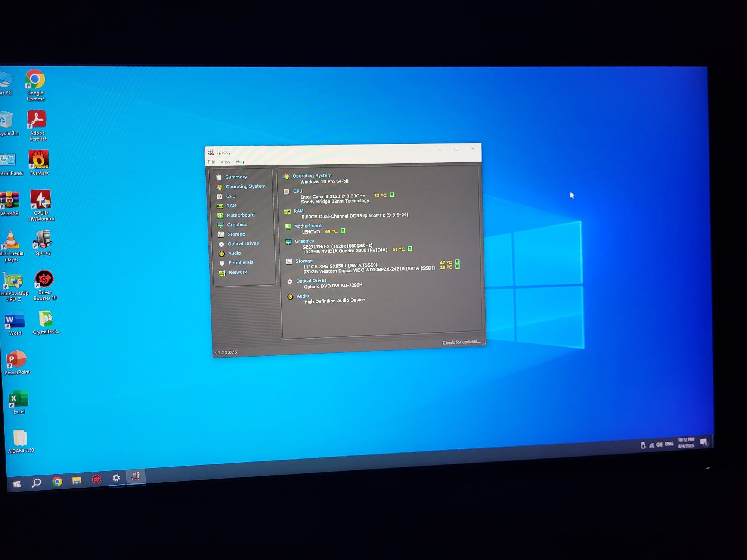Select Graphics in the Speccy sidebar
747x560 pixels.
tap(237, 225)
